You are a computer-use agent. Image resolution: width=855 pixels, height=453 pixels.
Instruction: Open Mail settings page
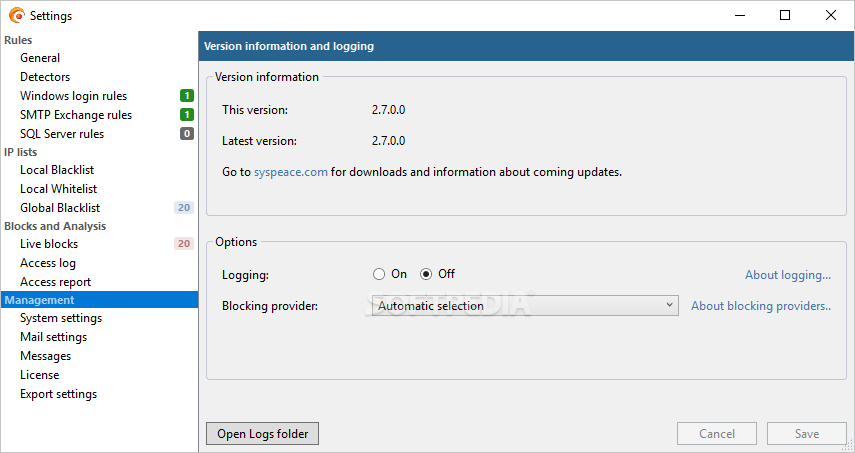click(53, 337)
